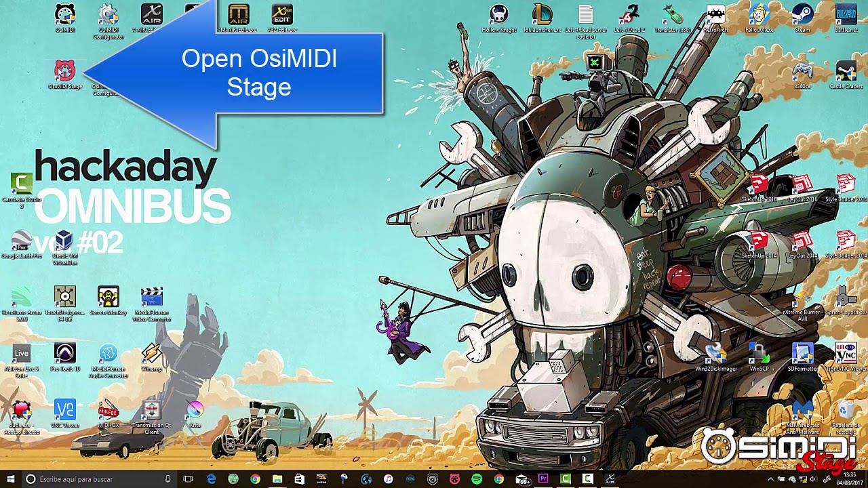Open File Explorer from the taskbar
Screen dimensions: 868x488
pos(277,479)
